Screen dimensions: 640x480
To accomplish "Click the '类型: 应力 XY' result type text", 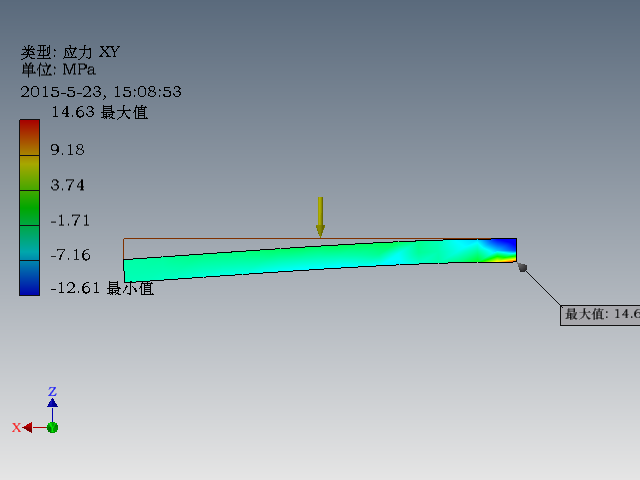I will pyautogui.click(x=70, y=52).
